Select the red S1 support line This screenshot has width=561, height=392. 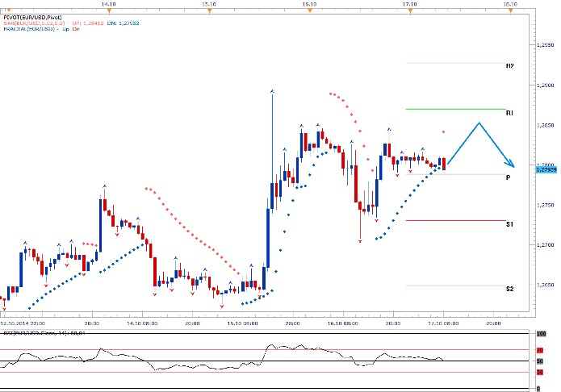tap(455, 220)
